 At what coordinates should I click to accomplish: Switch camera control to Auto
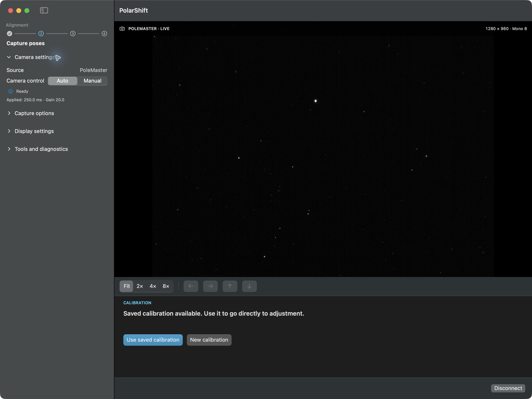click(x=62, y=81)
